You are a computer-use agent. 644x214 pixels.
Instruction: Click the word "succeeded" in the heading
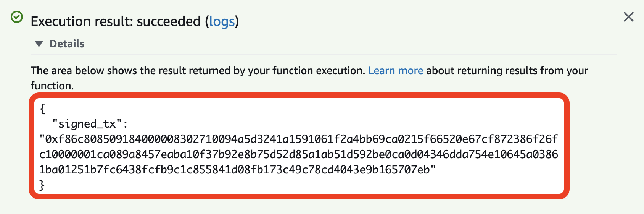pos(169,21)
